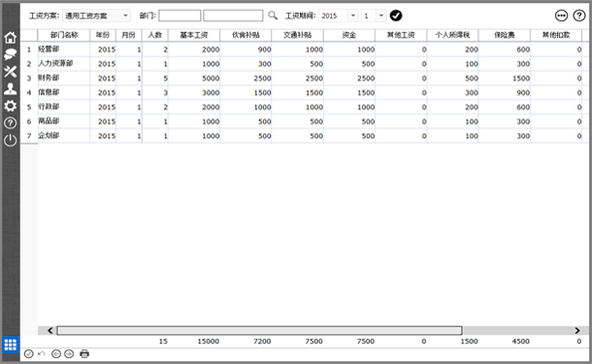
Task: Open the tools wrench icon in sidebar
Action: (11, 72)
